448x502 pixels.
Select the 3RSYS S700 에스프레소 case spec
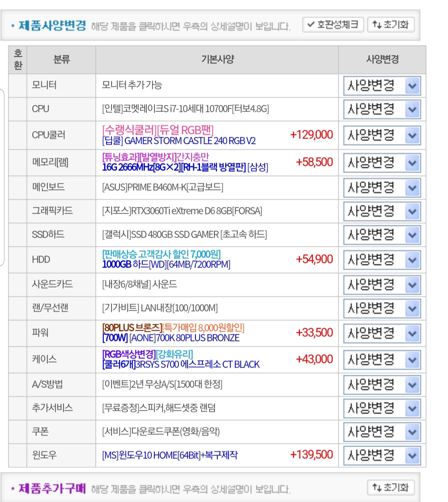(181, 364)
